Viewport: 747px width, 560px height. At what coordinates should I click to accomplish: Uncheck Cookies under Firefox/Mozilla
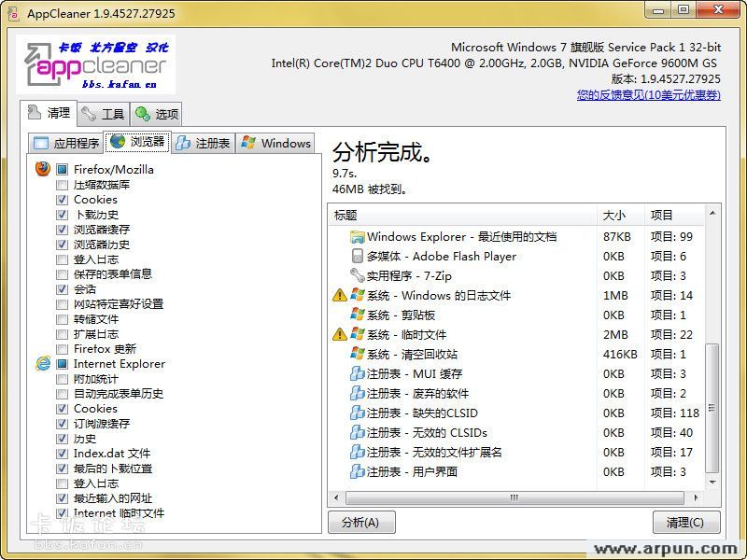[x=62, y=200]
